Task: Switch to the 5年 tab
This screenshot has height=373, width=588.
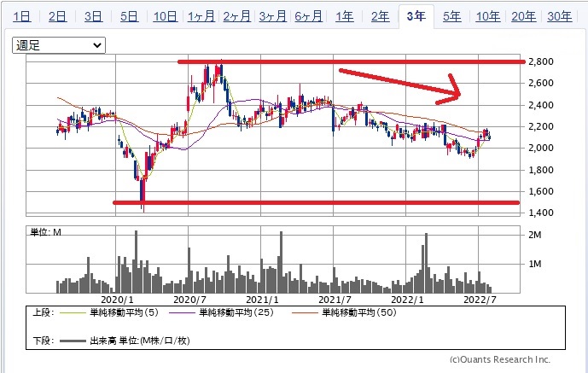Action: click(452, 16)
